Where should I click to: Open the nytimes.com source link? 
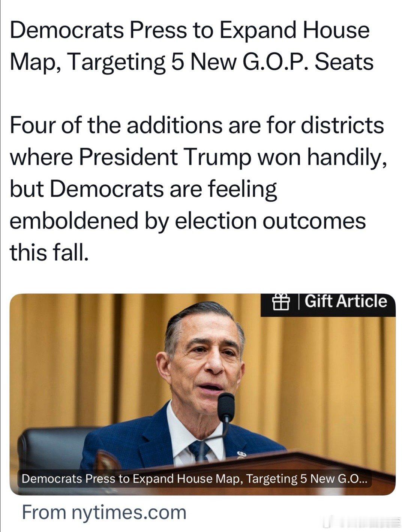(x=129, y=512)
